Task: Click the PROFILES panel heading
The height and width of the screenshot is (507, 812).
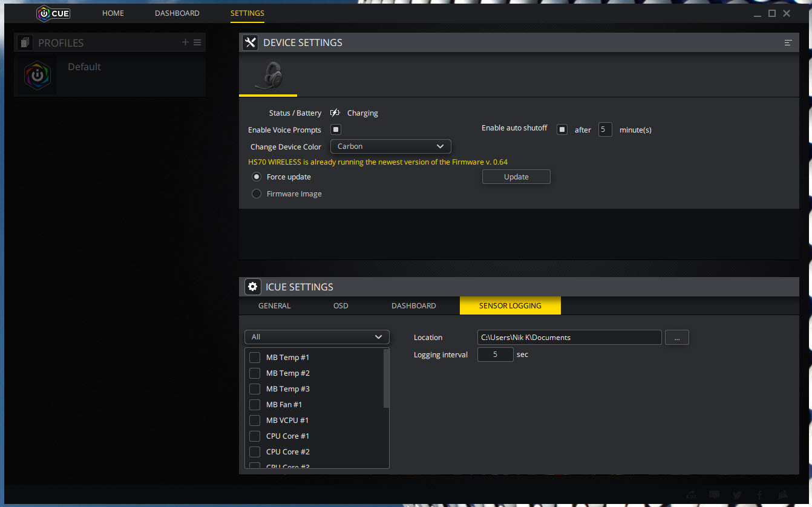Action: [x=61, y=43]
